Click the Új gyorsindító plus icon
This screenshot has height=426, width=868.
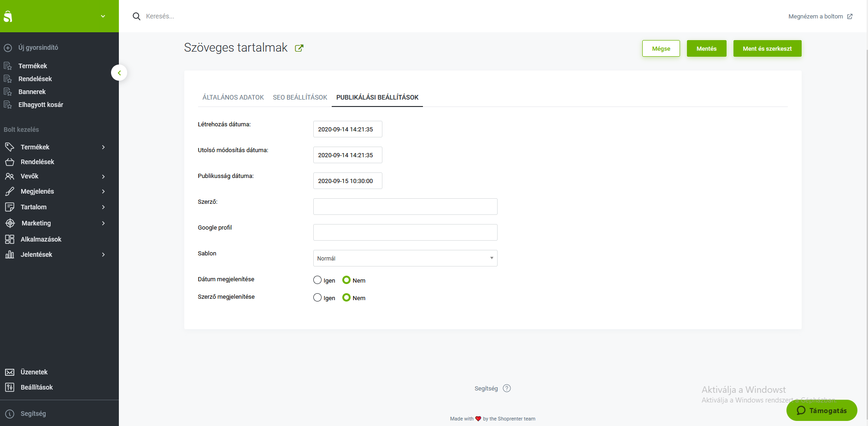(8, 48)
